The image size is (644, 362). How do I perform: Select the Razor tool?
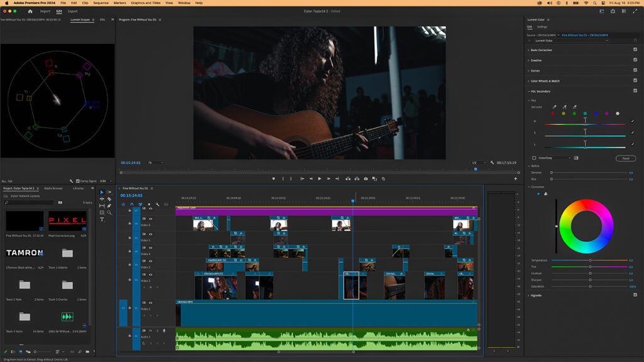pos(109,199)
